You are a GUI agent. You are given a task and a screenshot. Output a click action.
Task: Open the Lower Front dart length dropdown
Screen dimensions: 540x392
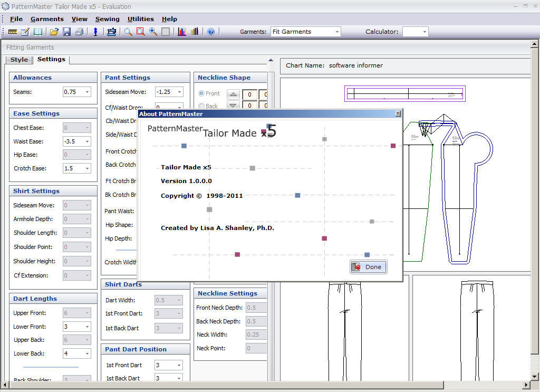click(x=87, y=327)
